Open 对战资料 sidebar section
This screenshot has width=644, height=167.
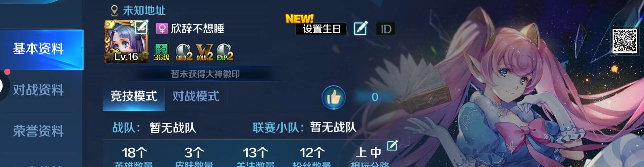[38, 90]
